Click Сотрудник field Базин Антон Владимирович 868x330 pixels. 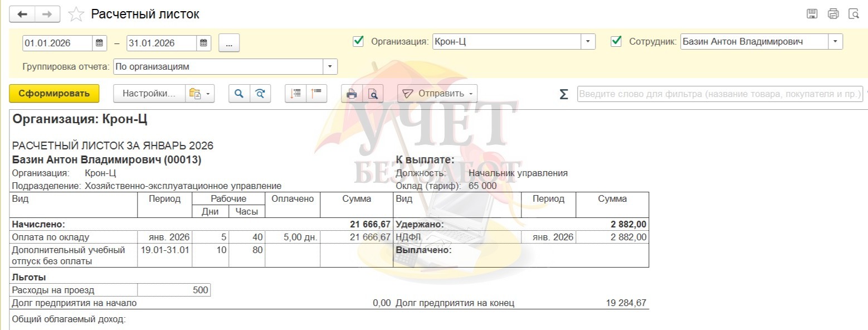tap(755, 42)
